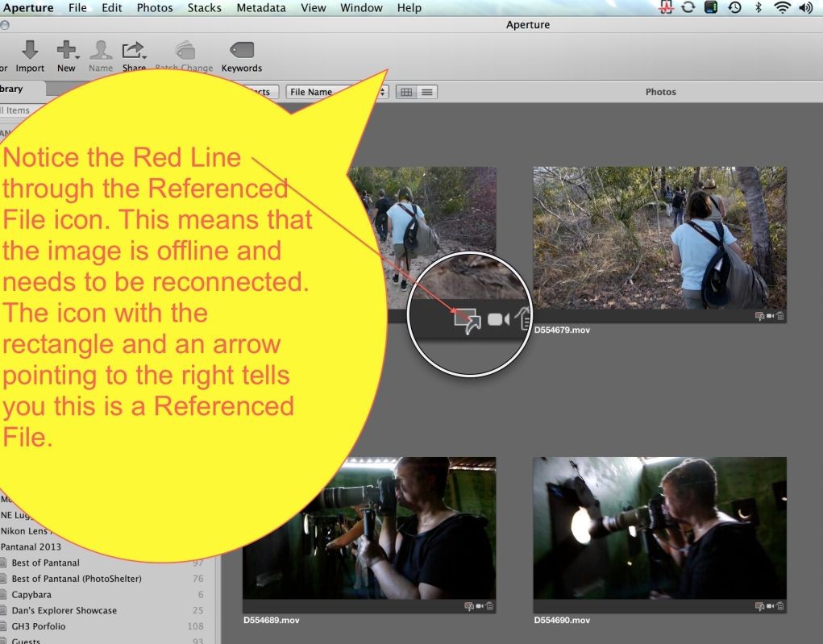Click the video camera badge on D554679.mov

(x=770, y=315)
